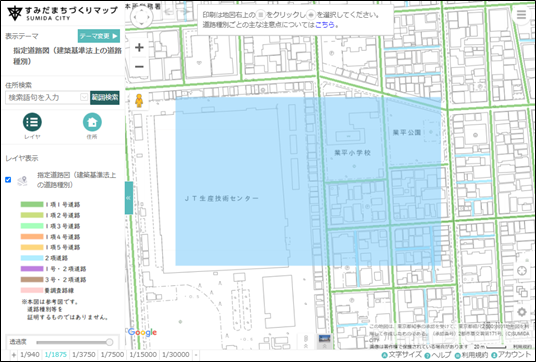The image size is (536, 362).
Task: Select the 1/30000 scale
Action: coord(176,355)
